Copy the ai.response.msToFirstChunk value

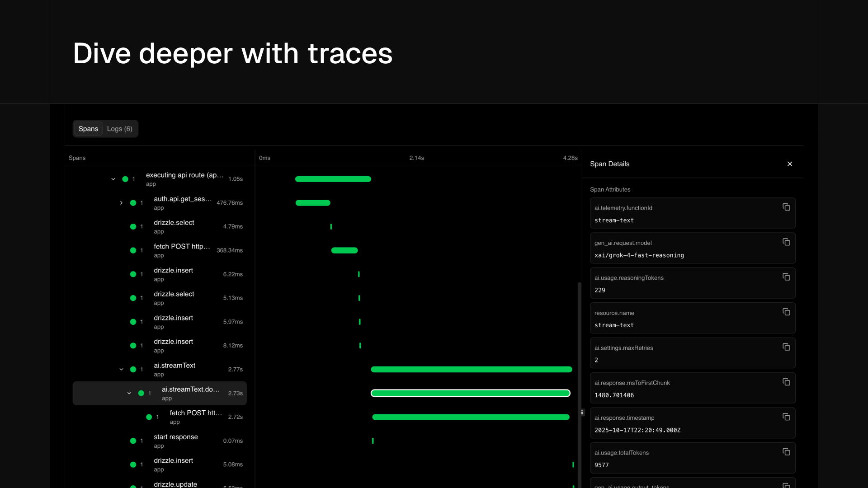tap(786, 382)
